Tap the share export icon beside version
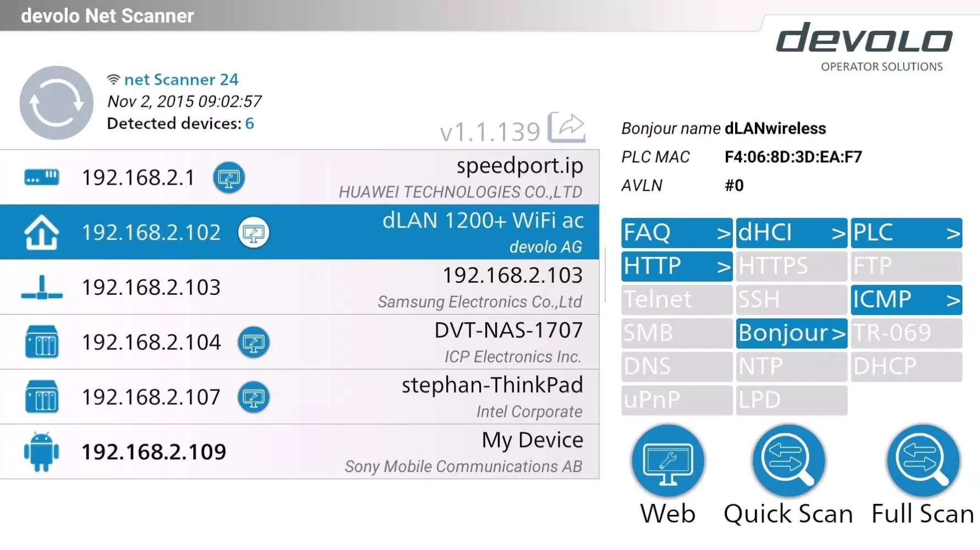 567,128
